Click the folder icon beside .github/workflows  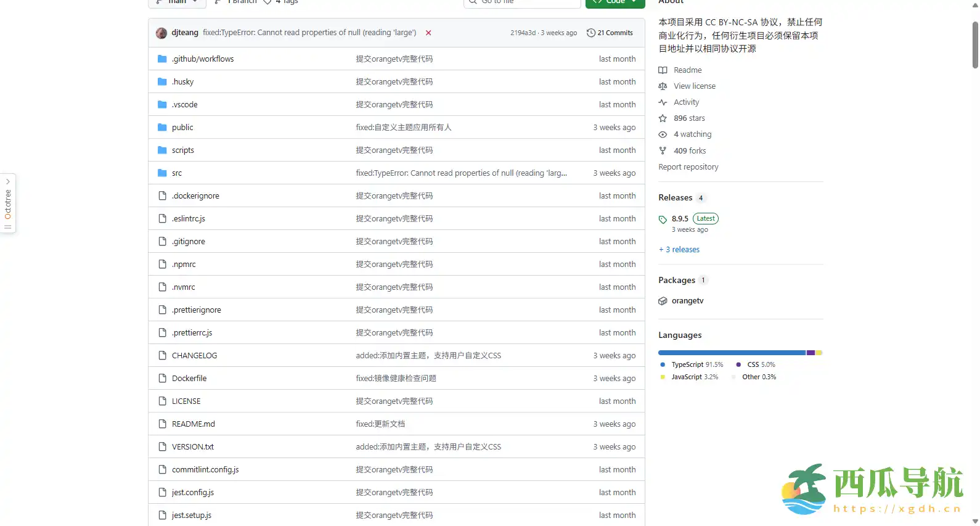(162, 59)
